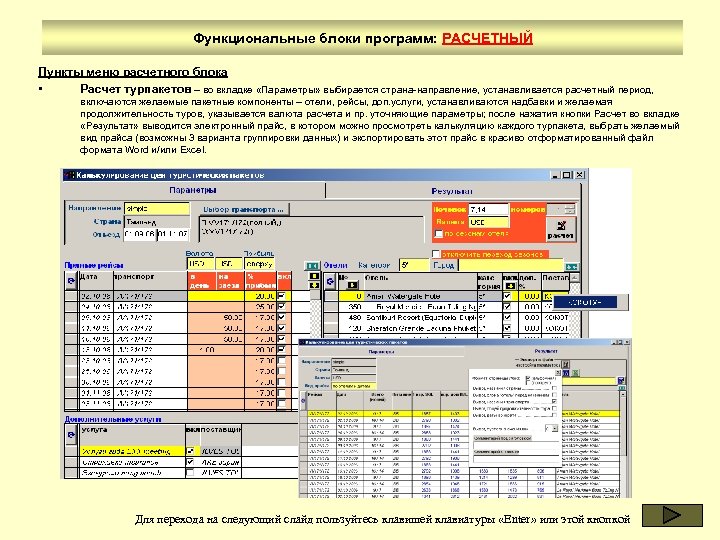720x540 pixels.
Task: Follow the РАСЧЕТНЫЙ link in slide title
Action: tap(487, 38)
